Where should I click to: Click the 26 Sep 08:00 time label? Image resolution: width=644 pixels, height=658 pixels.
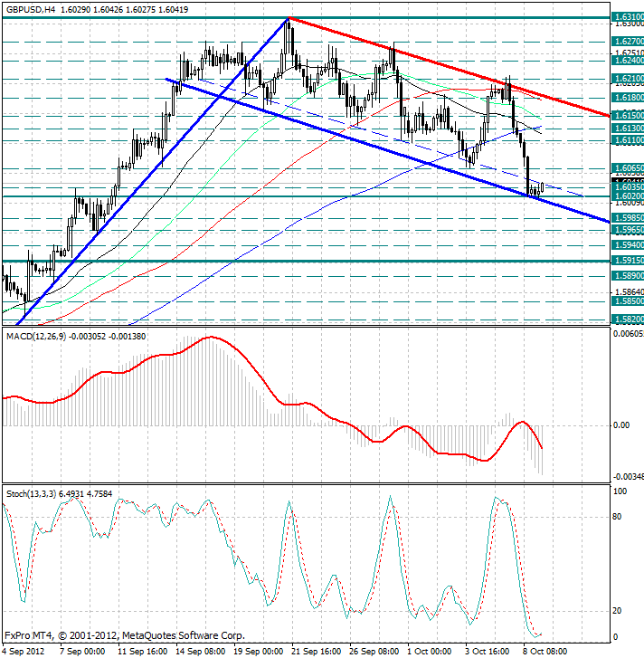point(374,652)
